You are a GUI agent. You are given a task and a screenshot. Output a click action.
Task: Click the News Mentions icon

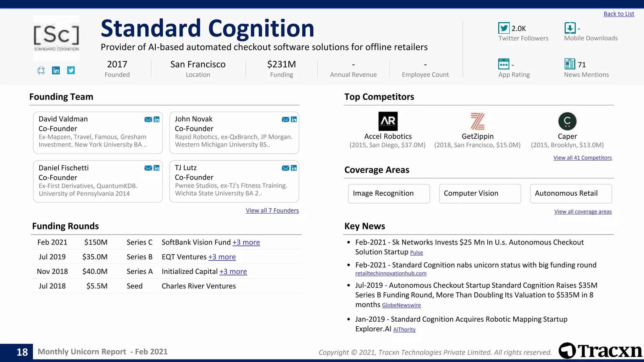point(570,64)
